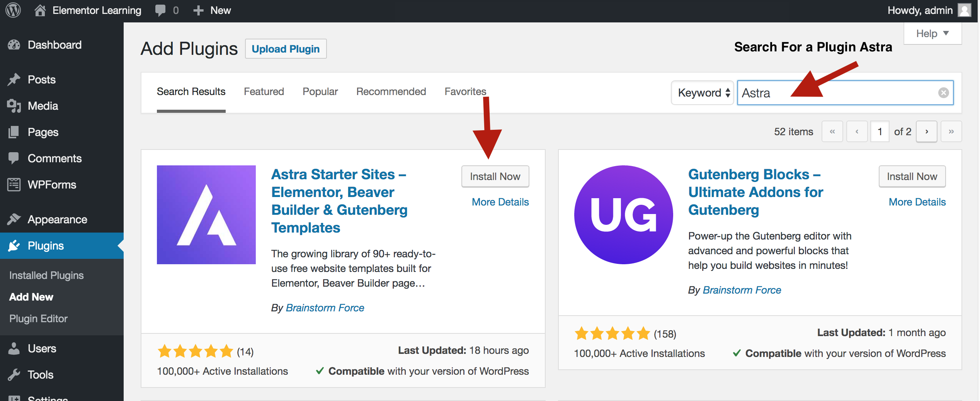Open the Keyword search type dropdown
The width and height of the screenshot is (980, 401).
[x=702, y=93]
